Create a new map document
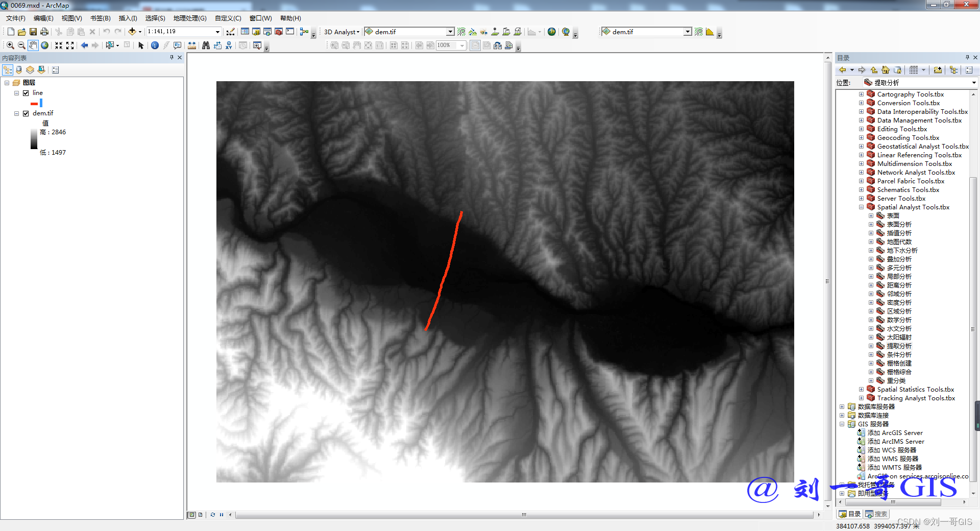Viewport: 980px width, 531px height. point(10,32)
